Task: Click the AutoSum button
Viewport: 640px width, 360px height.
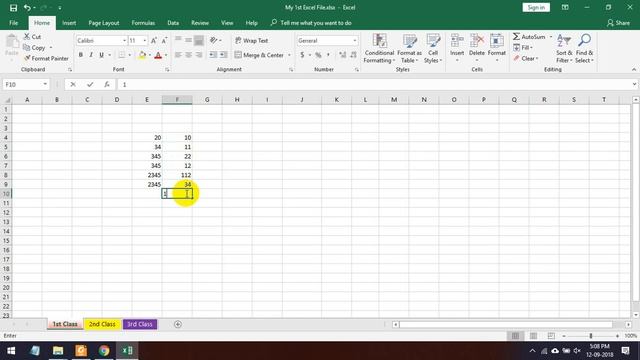Action: pyautogui.click(x=529, y=37)
